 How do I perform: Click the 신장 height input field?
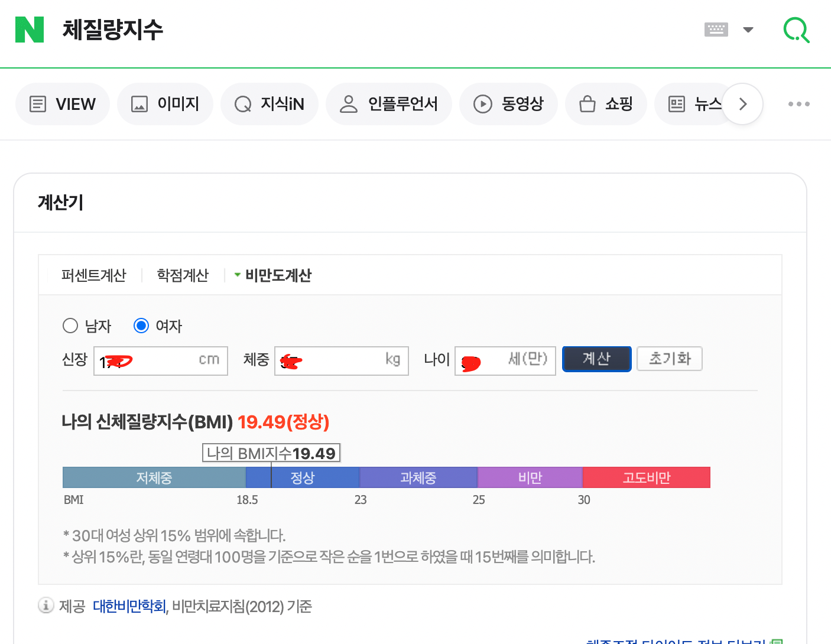(161, 361)
